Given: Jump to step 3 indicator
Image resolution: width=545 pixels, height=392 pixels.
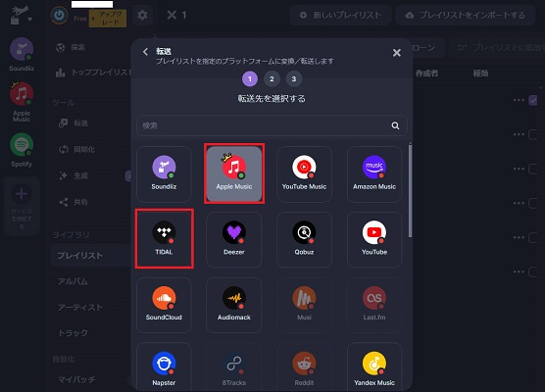Looking at the screenshot, I should coord(294,78).
